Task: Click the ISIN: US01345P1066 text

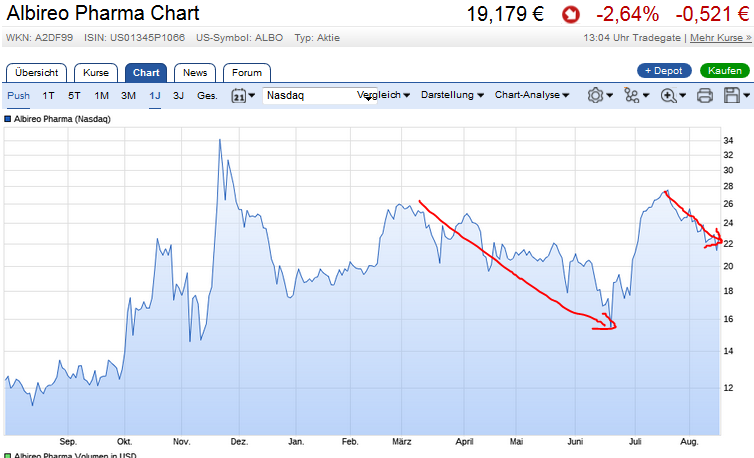Action: pyautogui.click(x=134, y=38)
